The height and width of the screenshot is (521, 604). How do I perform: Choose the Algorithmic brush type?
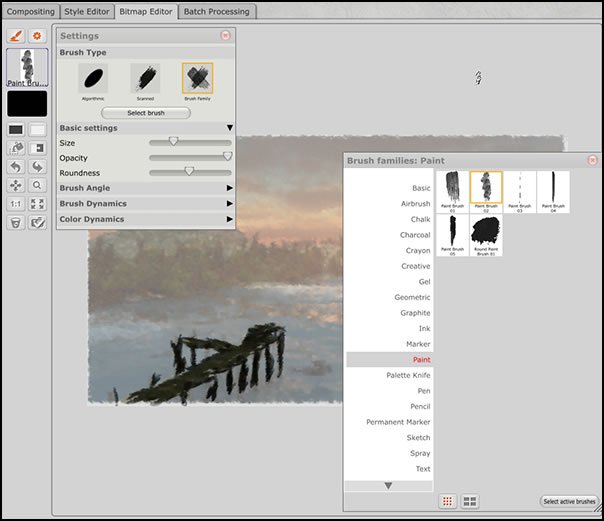(93, 78)
